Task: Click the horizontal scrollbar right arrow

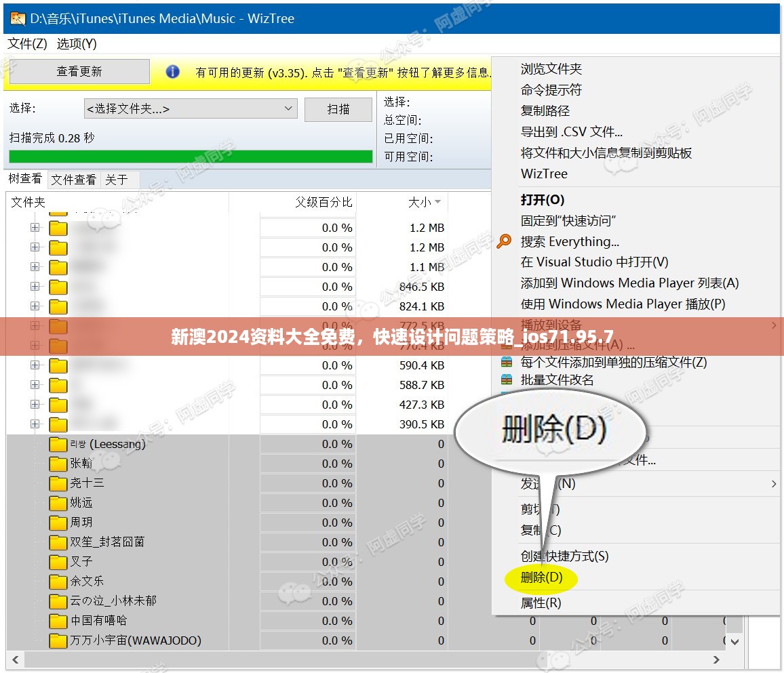Action: click(716, 659)
